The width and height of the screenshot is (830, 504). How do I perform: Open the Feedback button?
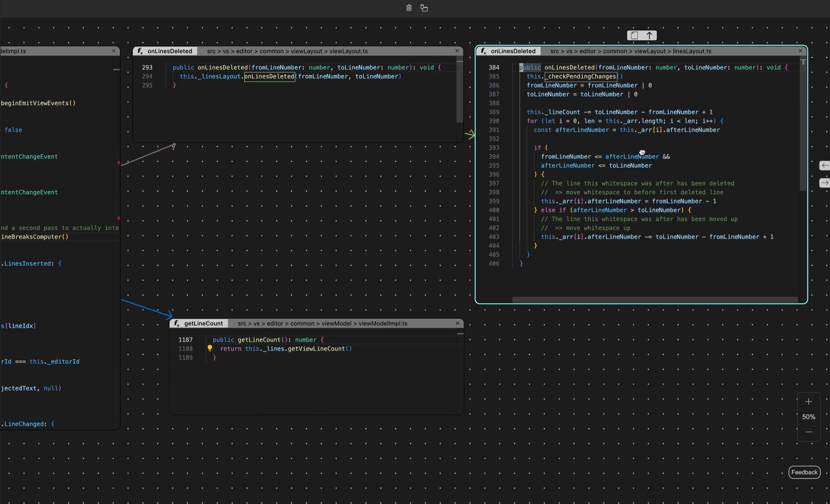(x=804, y=472)
